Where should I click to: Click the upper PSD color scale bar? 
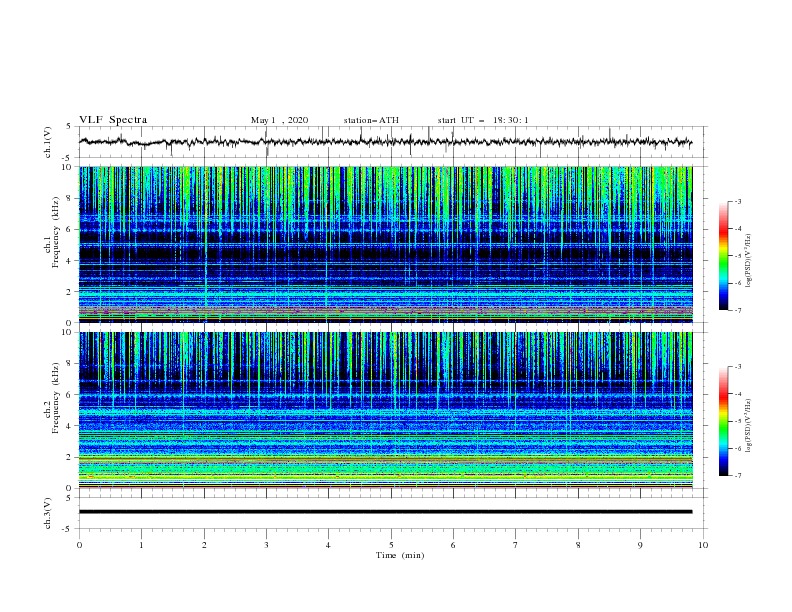[x=723, y=256]
